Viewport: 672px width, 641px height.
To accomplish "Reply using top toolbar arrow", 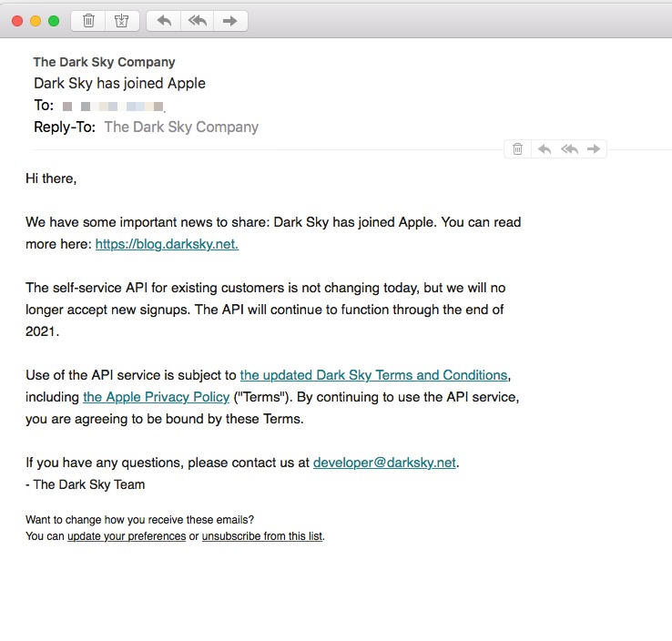I will coord(164,21).
